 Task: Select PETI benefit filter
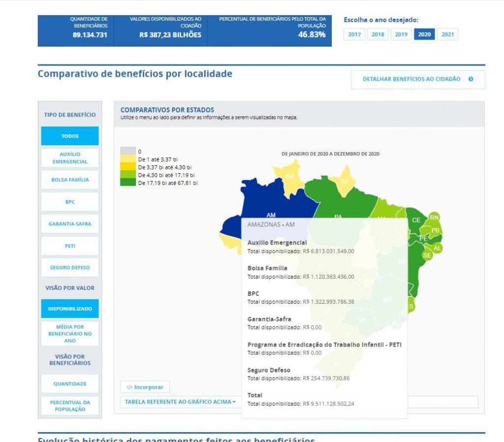(x=70, y=246)
